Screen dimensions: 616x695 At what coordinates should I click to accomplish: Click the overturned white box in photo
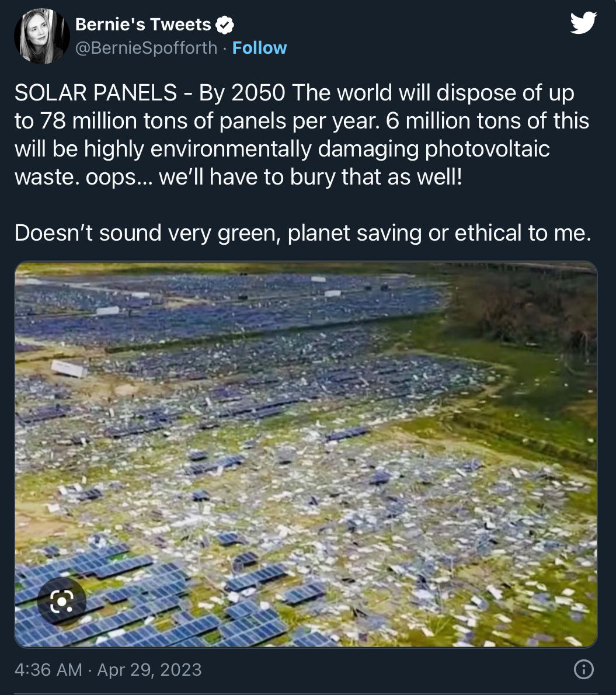[69, 368]
